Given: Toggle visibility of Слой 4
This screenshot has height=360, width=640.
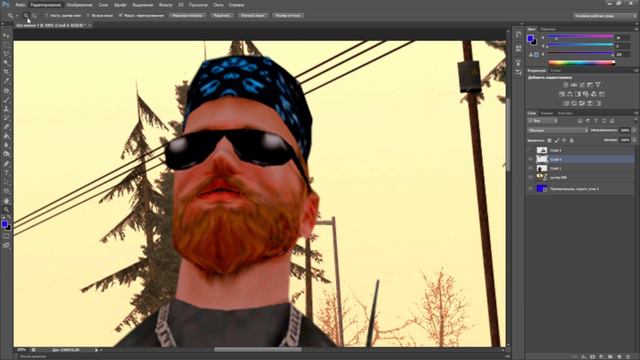Looking at the screenshot, I should pyautogui.click(x=531, y=159).
